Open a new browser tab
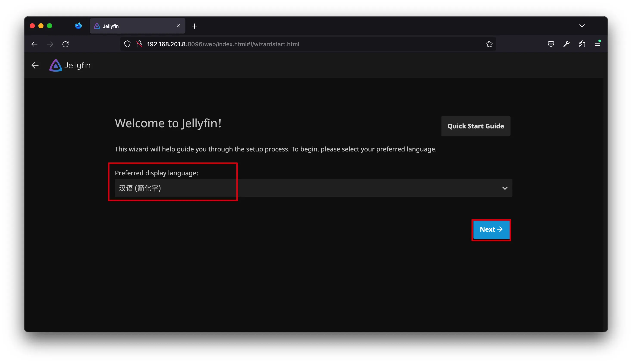632x364 pixels. click(x=195, y=26)
